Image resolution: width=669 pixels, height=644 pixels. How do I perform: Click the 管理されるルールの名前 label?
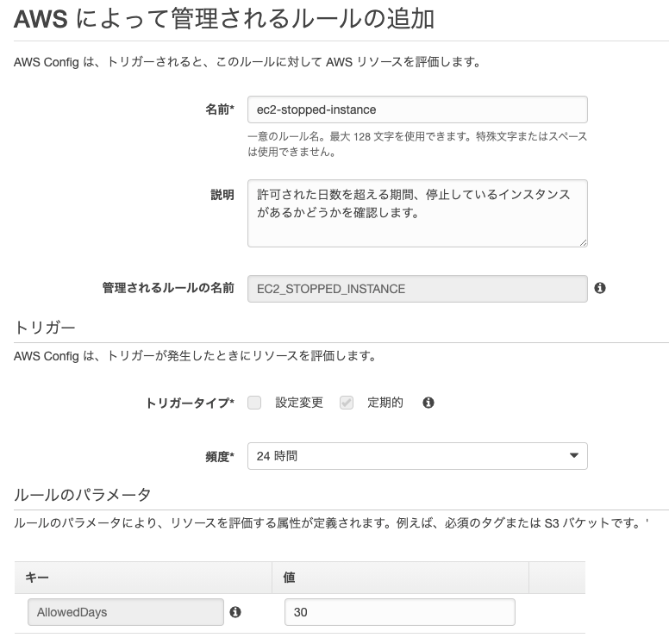click(167, 288)
